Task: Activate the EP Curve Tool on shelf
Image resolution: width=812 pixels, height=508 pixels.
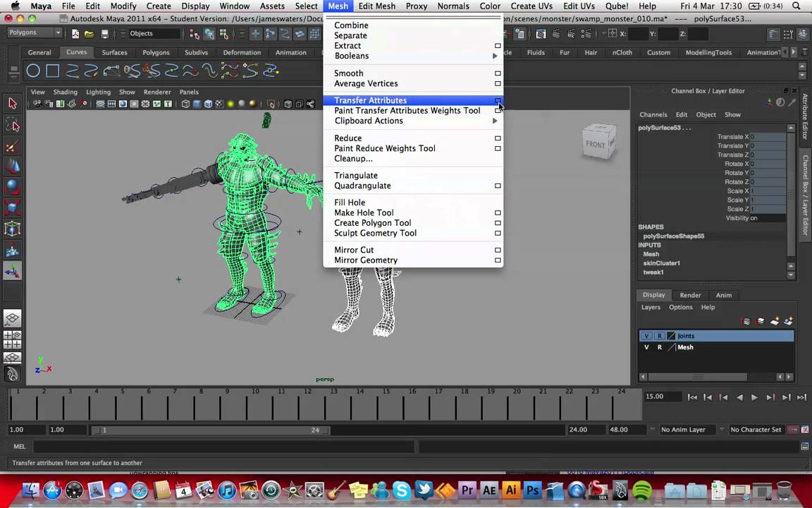Action: (x=73, y=71)
